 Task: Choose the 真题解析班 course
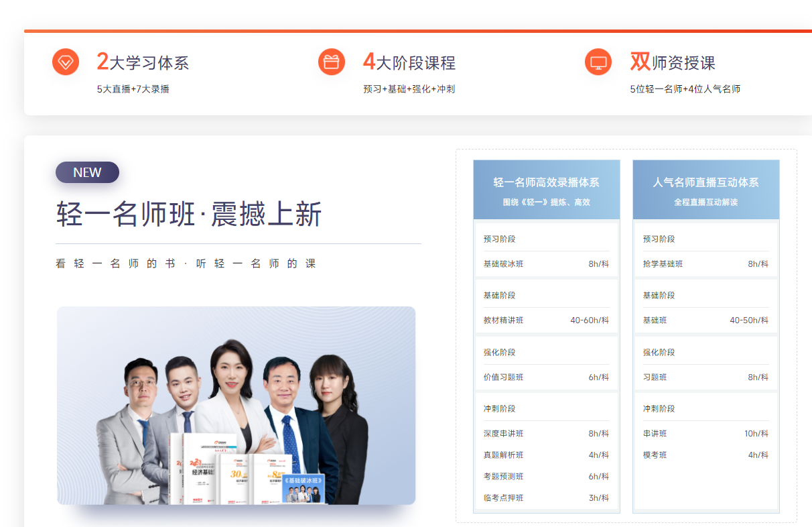[x=546, y=455]
